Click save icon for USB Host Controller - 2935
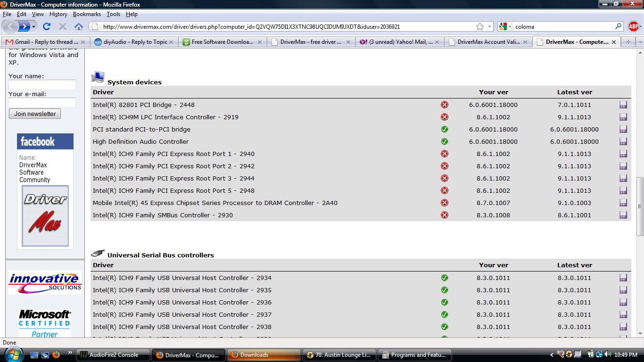 [x=623, y=290]
